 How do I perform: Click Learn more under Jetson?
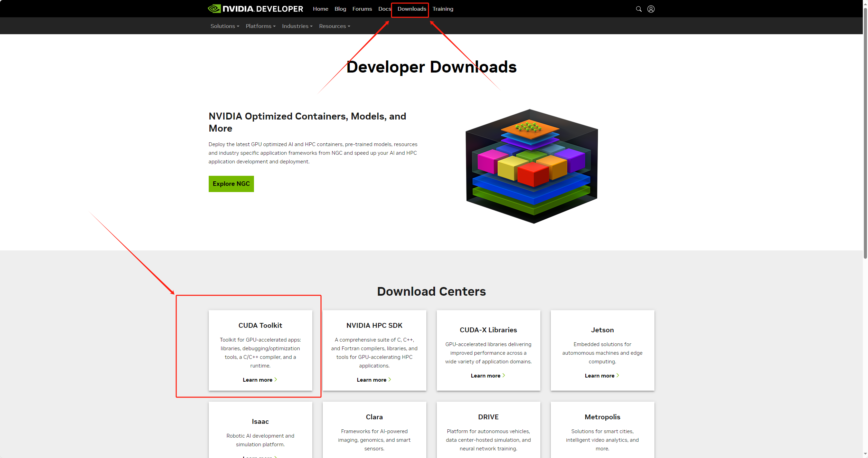(x=602, y=376)
